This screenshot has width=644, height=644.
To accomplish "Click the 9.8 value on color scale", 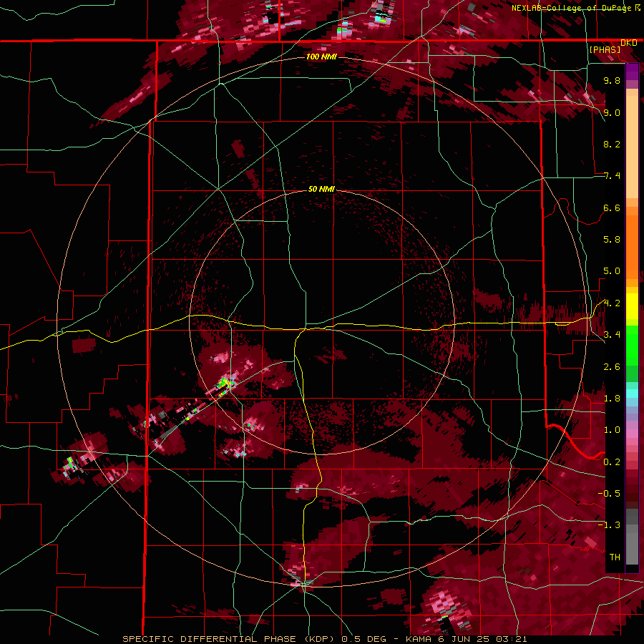I will pos(612,81).
